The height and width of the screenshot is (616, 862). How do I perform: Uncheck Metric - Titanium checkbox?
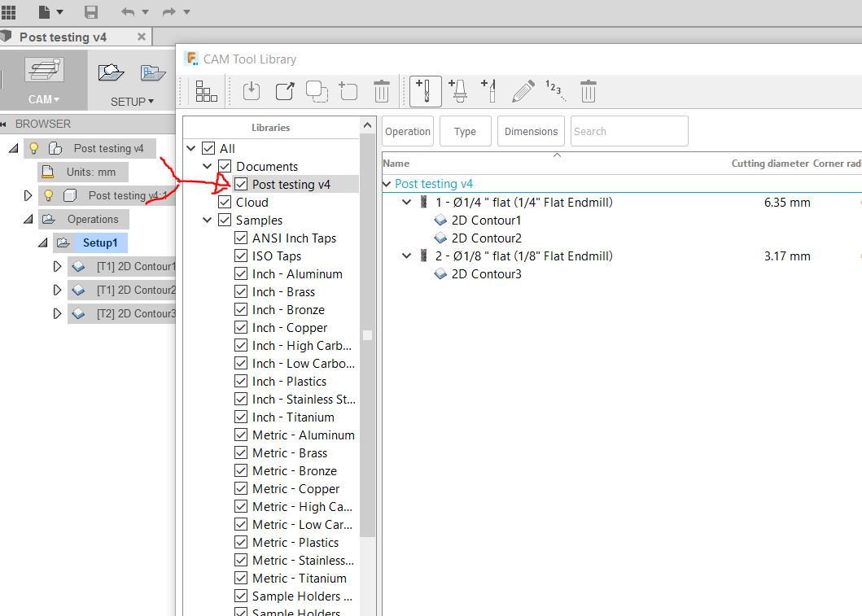click(x=241, y=578)
